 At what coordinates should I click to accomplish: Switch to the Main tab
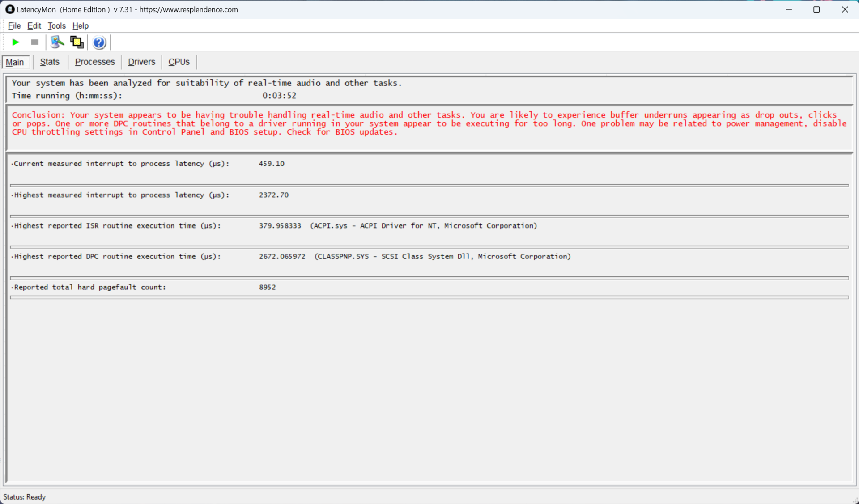(15, 62)
